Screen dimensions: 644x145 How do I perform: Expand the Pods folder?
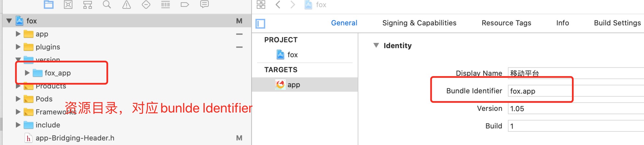(x=18, y=99)
